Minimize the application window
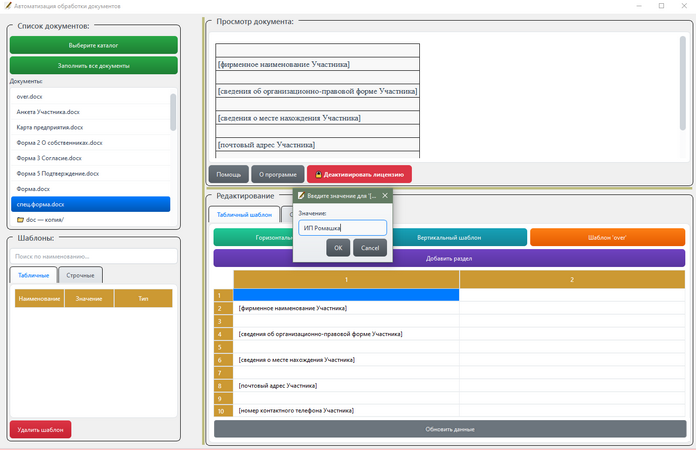This screenshot has width=696, height=450. tap(639, 6)
